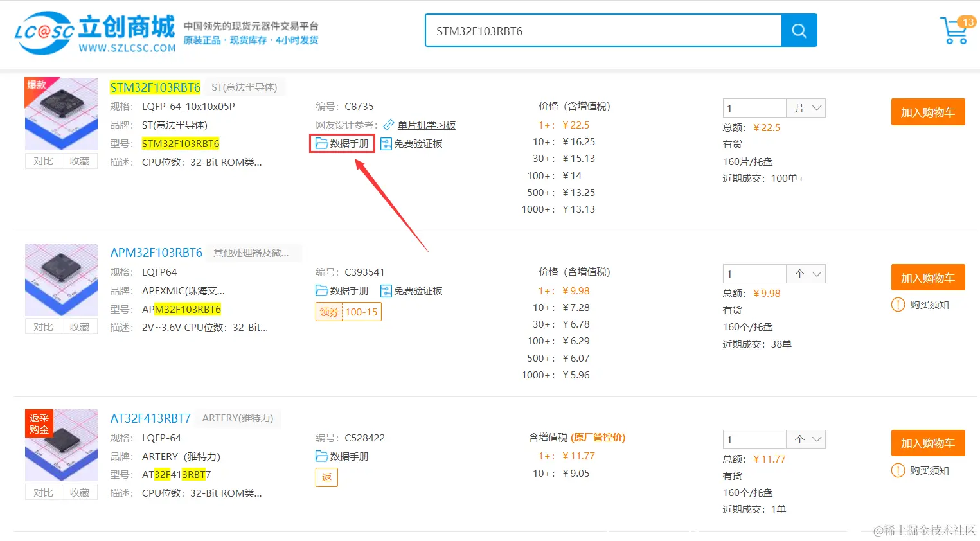
Task: Click the 10+ price ¥9.05
Action: point(576,474)
